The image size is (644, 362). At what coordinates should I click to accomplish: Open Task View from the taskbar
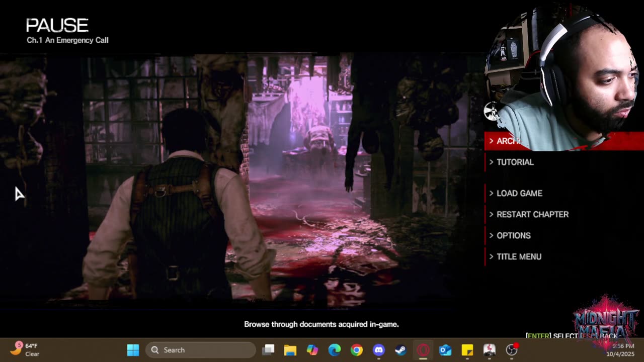pyautogui.click(x=268, y=350)
